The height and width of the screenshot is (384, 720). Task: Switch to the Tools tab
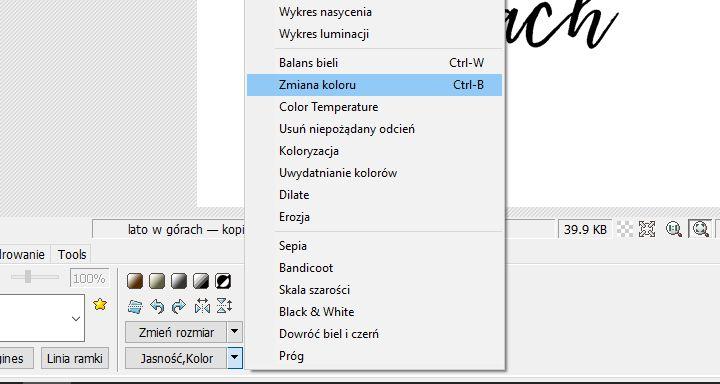click(72, 254)
